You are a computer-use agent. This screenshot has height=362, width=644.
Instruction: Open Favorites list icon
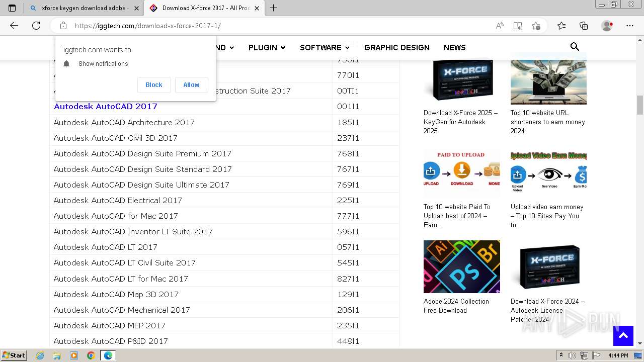561,26
